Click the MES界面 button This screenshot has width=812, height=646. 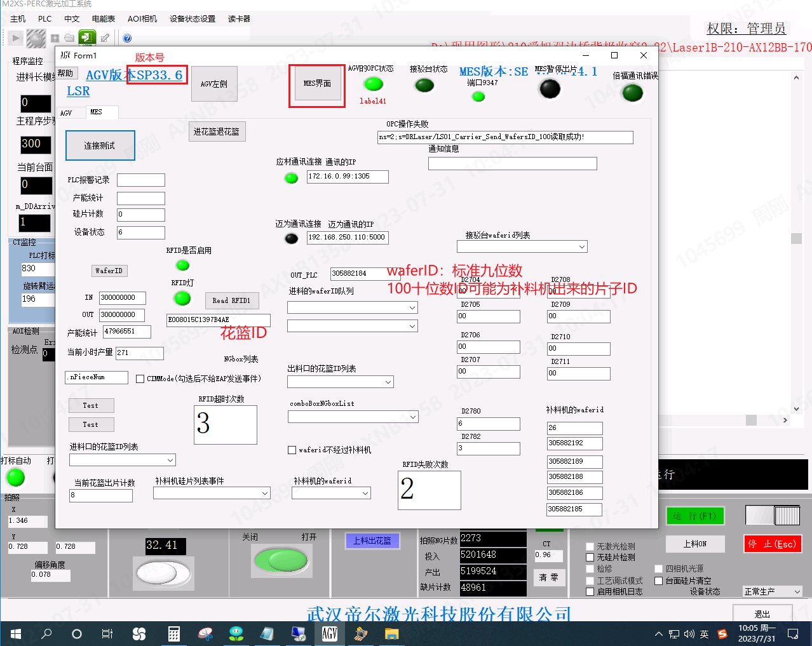pos(317,83)
